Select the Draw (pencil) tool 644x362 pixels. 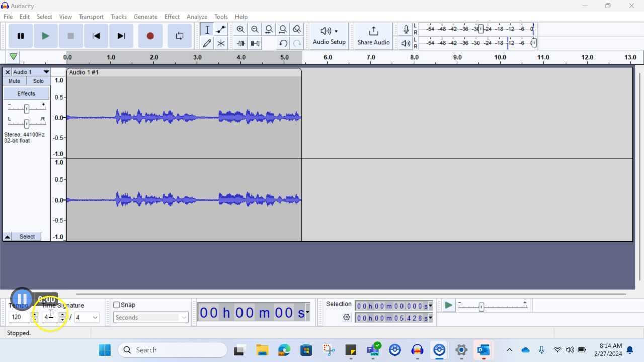tap(207, 43)
